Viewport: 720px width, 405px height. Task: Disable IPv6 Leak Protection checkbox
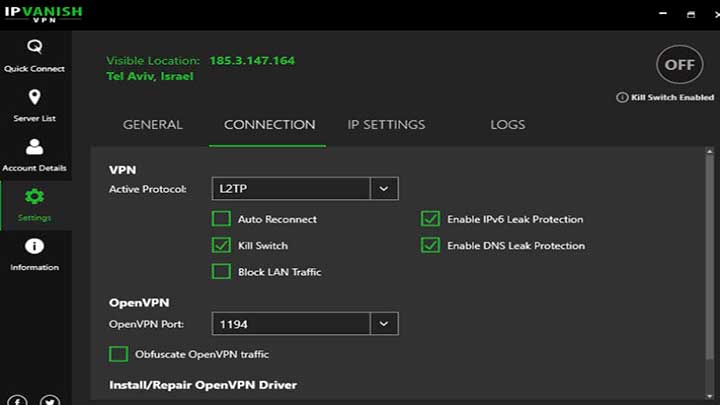pyautogui.click(x=430, y=219)
